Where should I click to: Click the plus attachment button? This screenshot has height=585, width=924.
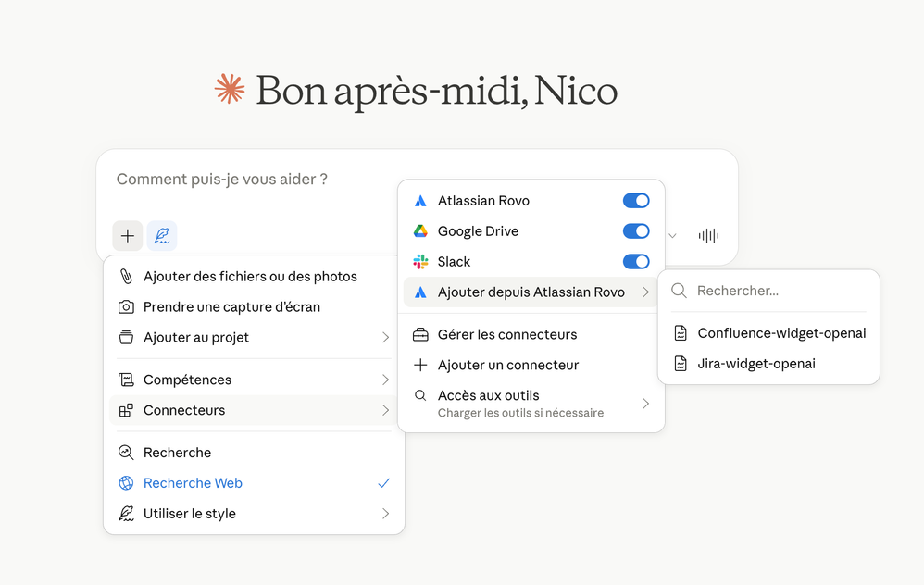pyautogui.click(x=127, y=236)
